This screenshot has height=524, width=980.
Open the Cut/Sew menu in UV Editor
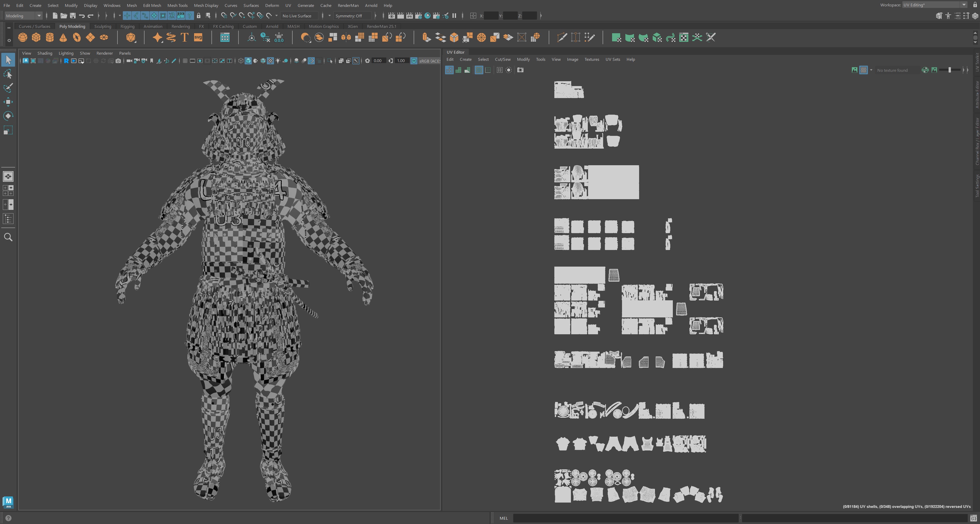click(x=503, y=59)
